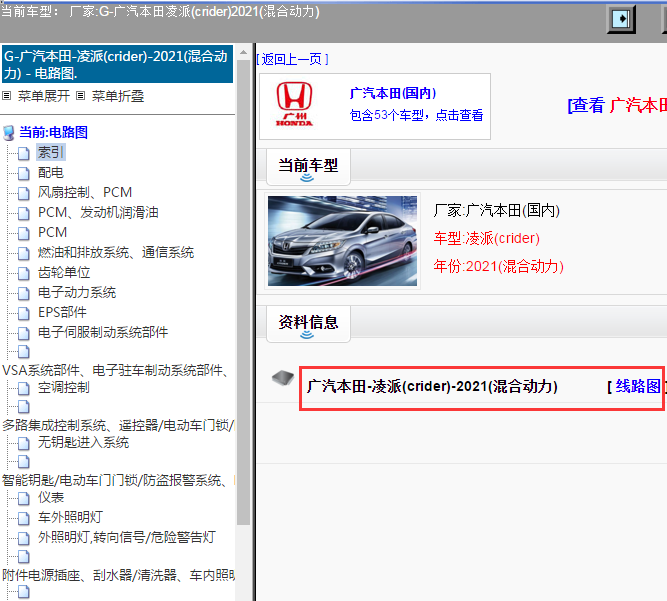Click page icon beside 齿轮单位

coord(24,273)
